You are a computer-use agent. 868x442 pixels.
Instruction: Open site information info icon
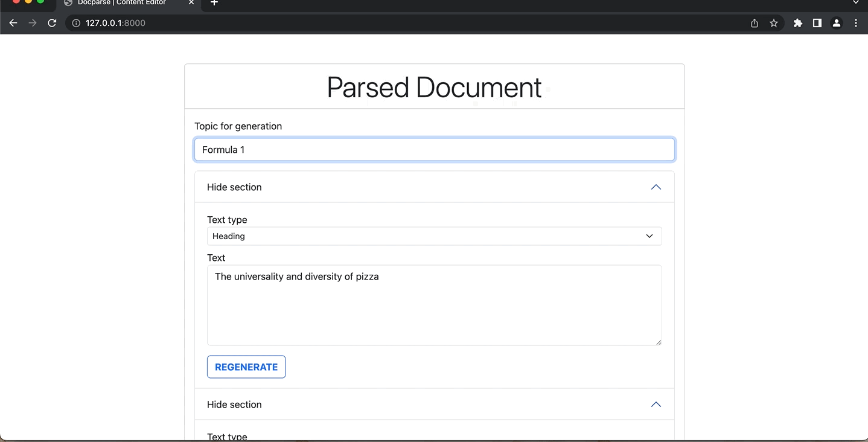[75, 23]
